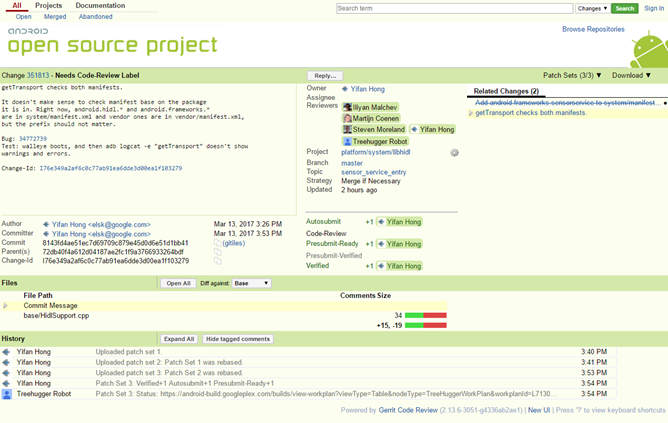
Task: Click the Android robot logo
Action: tap(648, 52)
